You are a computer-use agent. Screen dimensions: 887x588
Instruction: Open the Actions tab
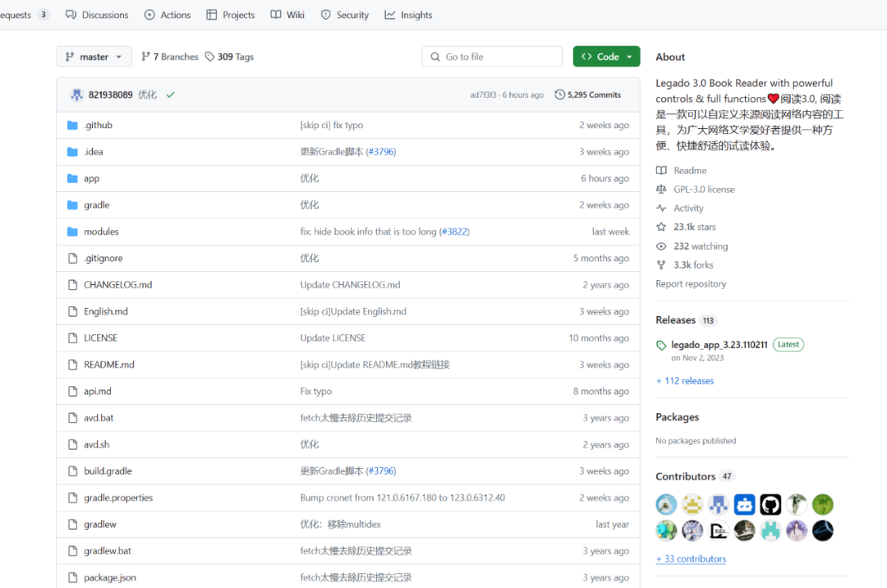pos(168,15)
